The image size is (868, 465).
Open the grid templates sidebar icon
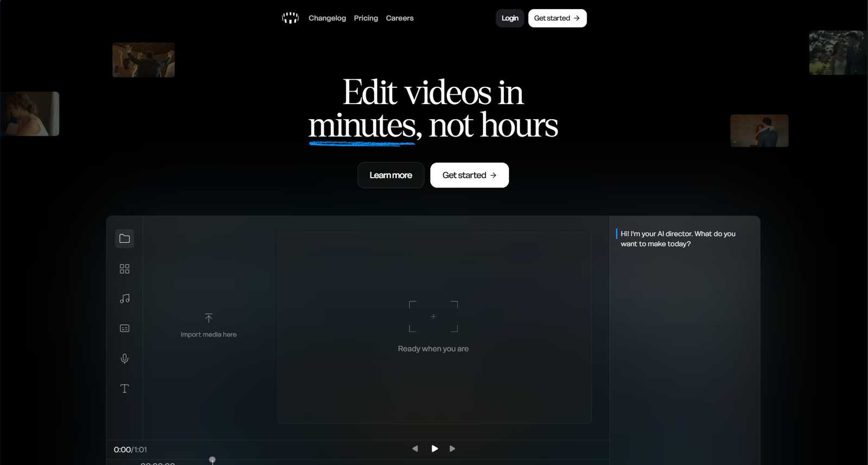(125, 269)
